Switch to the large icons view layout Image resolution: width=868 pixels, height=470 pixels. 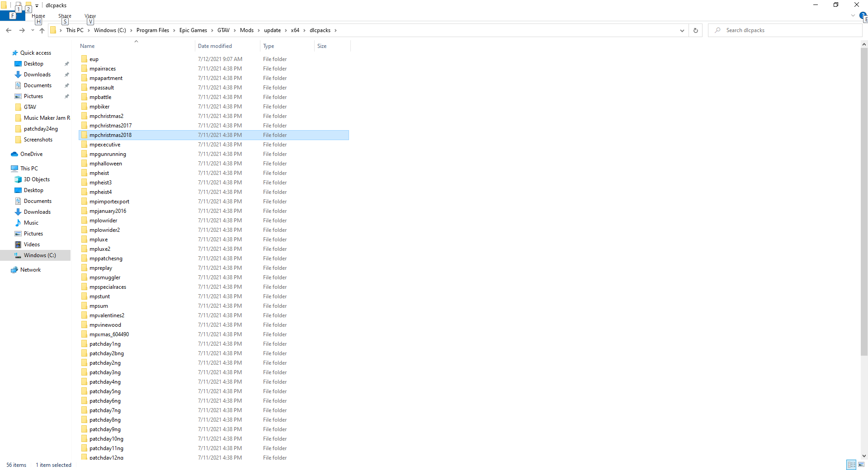point(861,465)
